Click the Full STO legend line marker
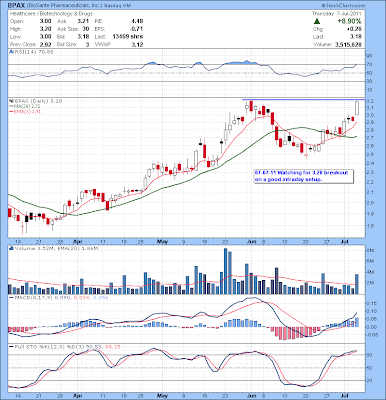This screenshot has height=400, width=386. pyautogui.click(x=11, y=347)
